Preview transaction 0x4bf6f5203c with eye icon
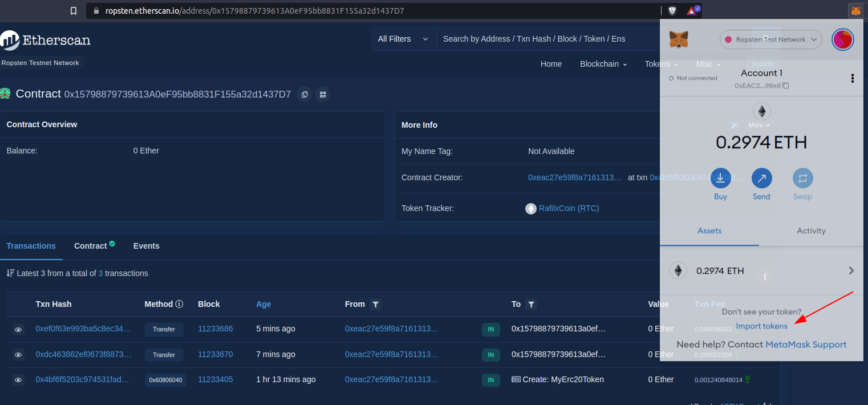 pyautogui.click(x=18, y=380)
